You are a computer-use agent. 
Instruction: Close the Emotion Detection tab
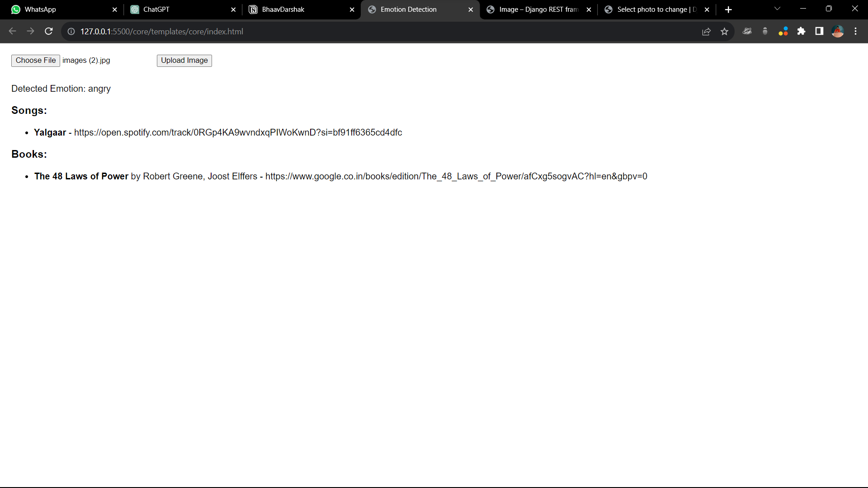click(471, 9)
